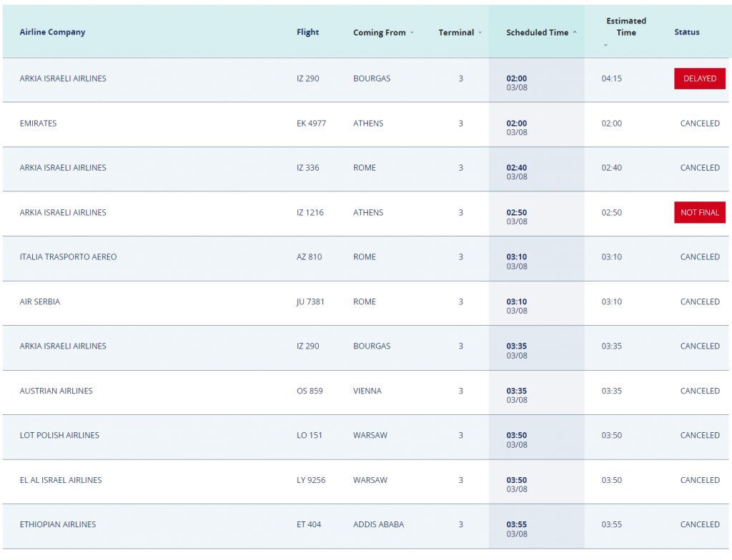This screenshot has height=560, width=732.
Task: Click the Coming From sort chevron
Action: tap(412, 33)
